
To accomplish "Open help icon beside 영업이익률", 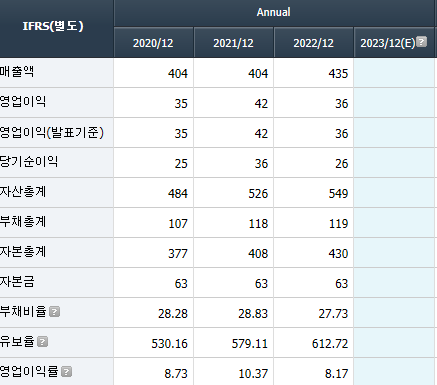I will click(67, 372).
